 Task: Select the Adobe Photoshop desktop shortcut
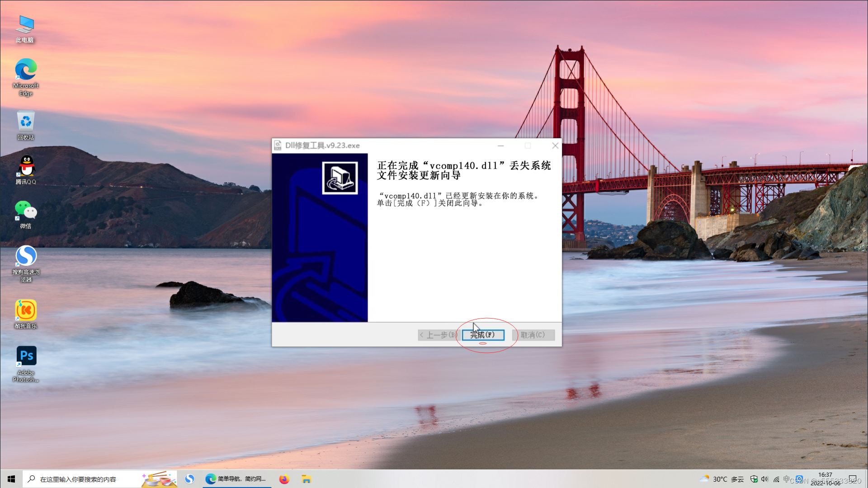[26, 364]
